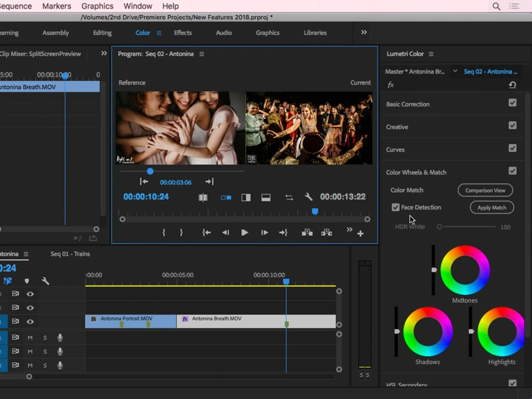Viewport: 532px width, 399px height.
Task: Toggle the V1 track output eye icon
Action: coord(30,321)
